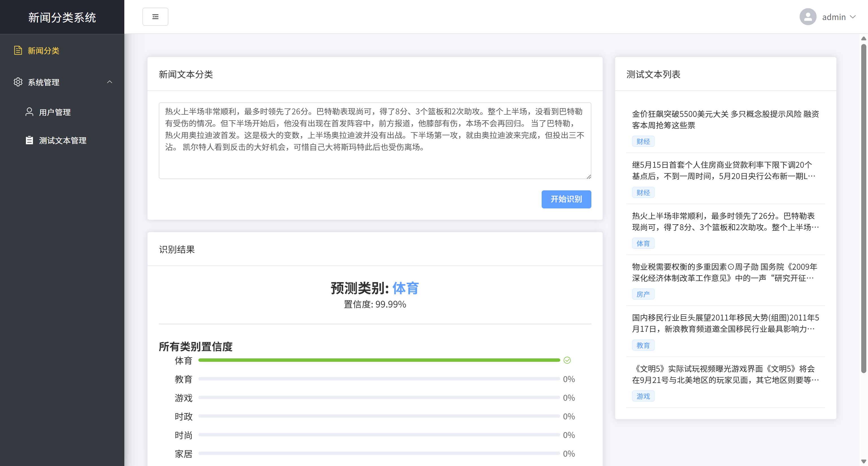Click the sidebar collapse hamburger icon
This screenshot has height=466, width=868.
pos(155,17)
